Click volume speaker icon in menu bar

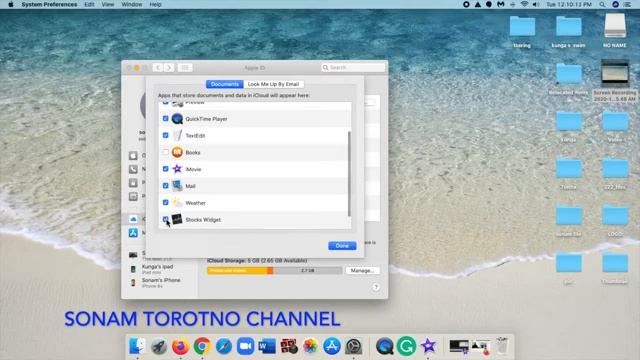pyautogui.click(x=536, y=4)
